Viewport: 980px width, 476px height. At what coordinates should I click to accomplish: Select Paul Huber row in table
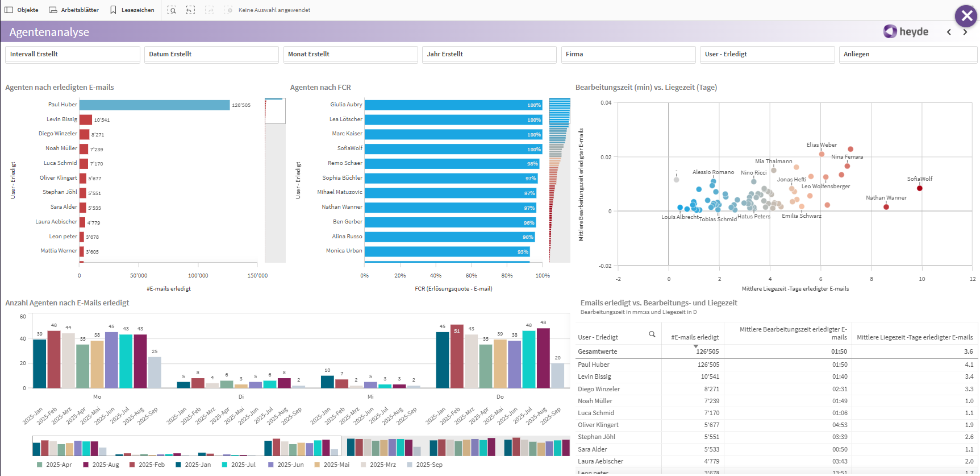pos(594,365)
